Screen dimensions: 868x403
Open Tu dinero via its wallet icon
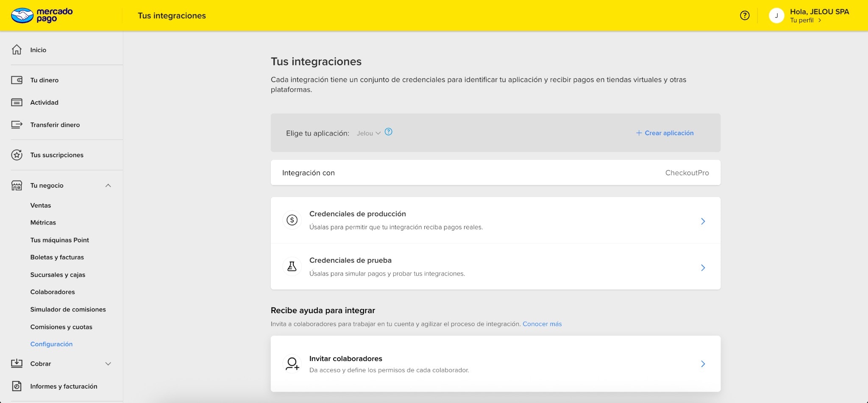click(16, 80)
